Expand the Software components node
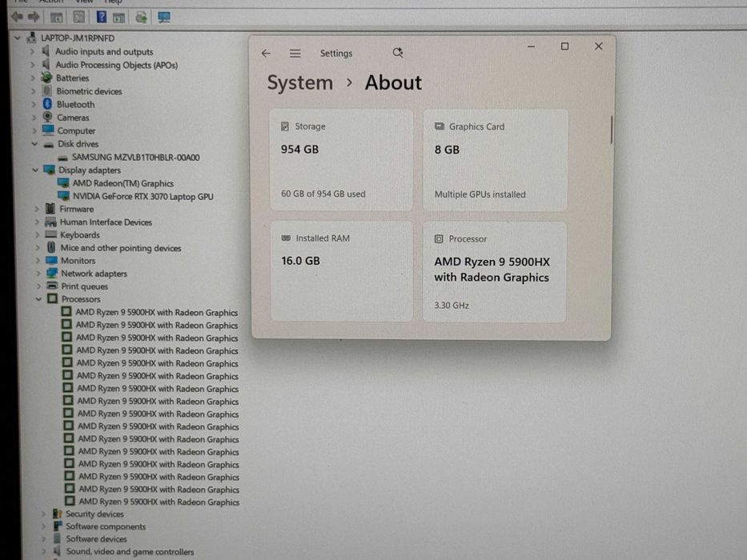 [43, 526]
